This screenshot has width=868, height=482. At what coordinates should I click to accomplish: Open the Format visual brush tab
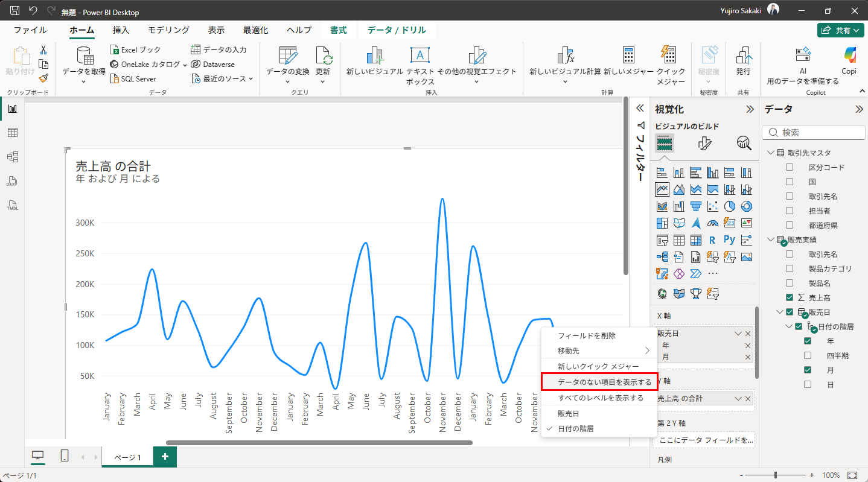[x=704, y=143]
